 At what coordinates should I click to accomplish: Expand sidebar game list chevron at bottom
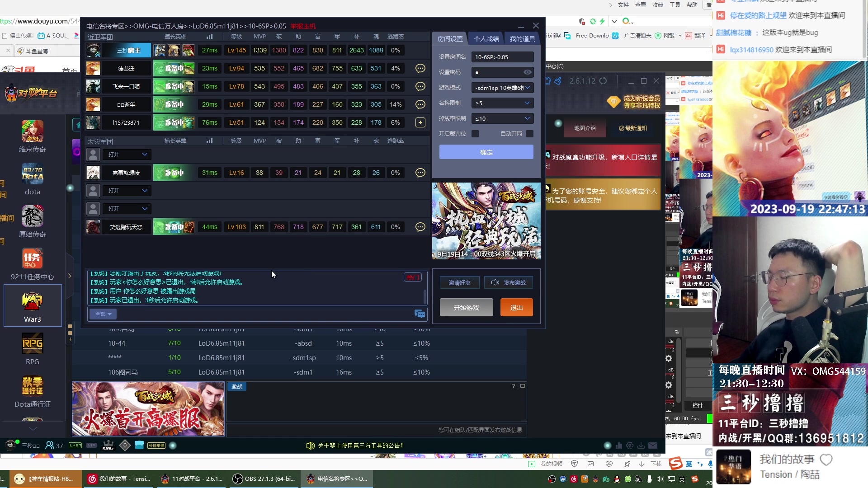click(x=33, y=429)
